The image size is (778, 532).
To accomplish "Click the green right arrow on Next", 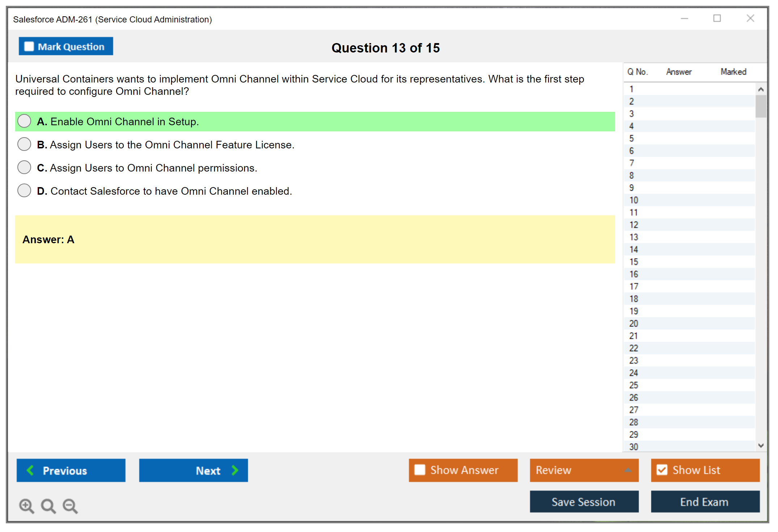I will [x=235, y=470].
